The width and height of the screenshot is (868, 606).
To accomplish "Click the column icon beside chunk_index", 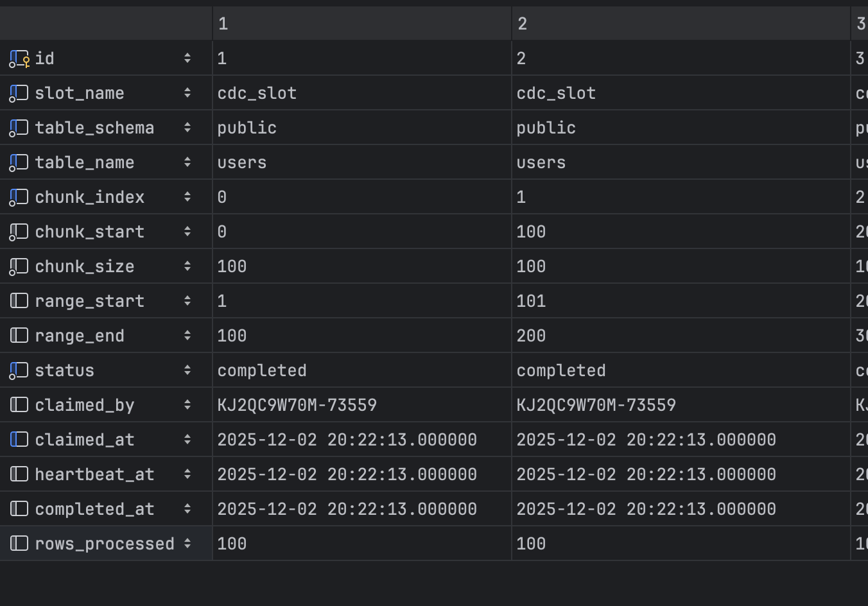I will tap(19, 196).
